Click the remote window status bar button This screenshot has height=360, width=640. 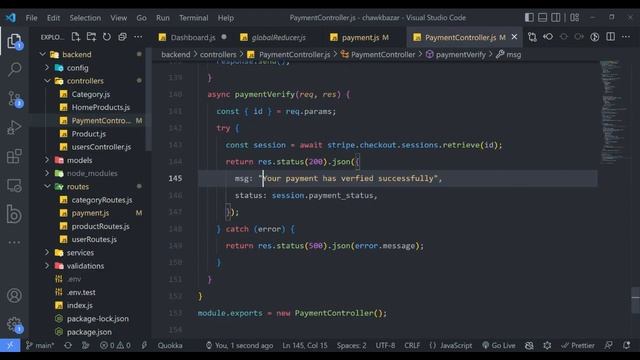pos(10,345)
